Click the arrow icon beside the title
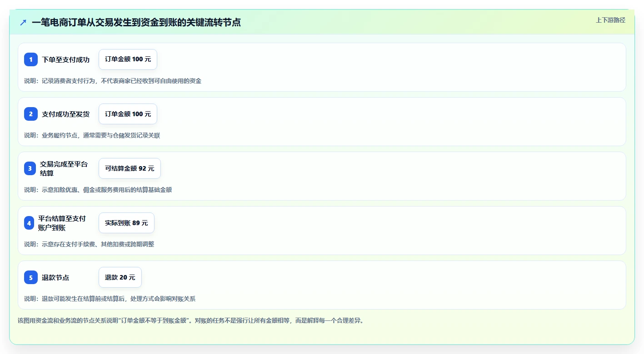This screenshot has width=644, height=354. (x=23, y=22)
